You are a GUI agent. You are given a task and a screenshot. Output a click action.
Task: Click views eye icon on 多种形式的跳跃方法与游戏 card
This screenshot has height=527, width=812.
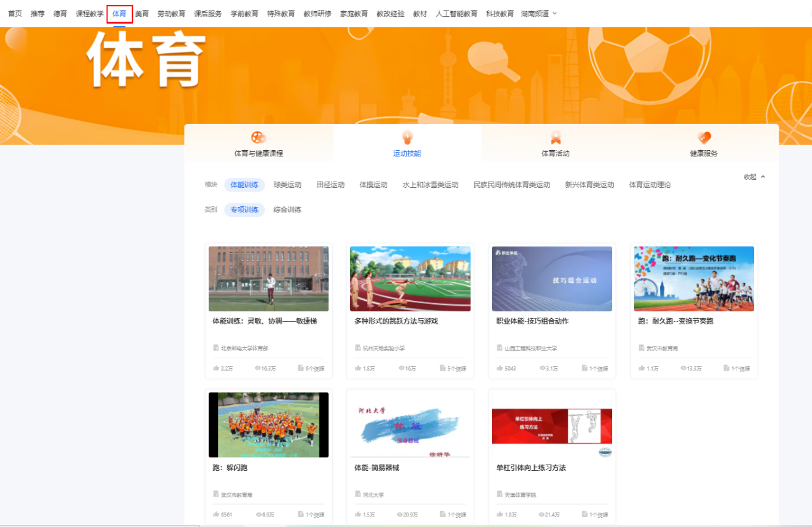[401, 368]
